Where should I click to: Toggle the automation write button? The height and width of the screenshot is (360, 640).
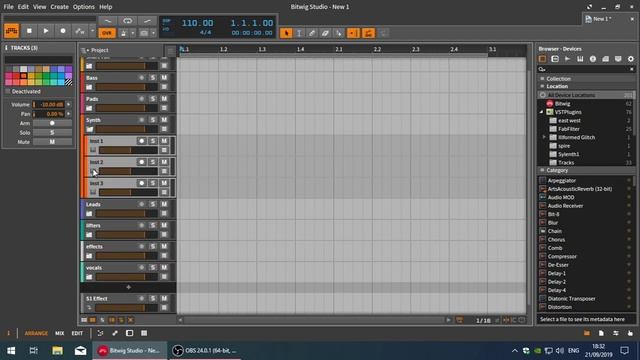(x=80, y=31)
